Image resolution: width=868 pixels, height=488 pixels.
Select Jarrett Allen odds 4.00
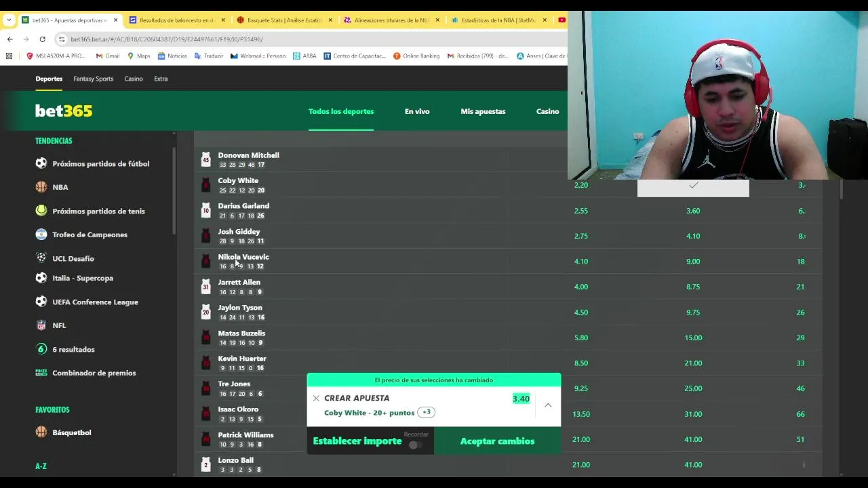tap(581, 287)
